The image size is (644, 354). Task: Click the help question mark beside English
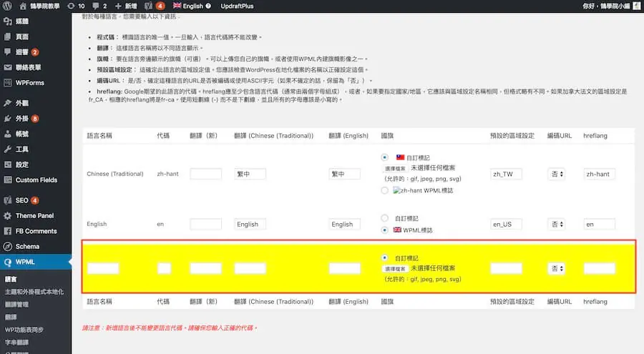tap(208, 6)
